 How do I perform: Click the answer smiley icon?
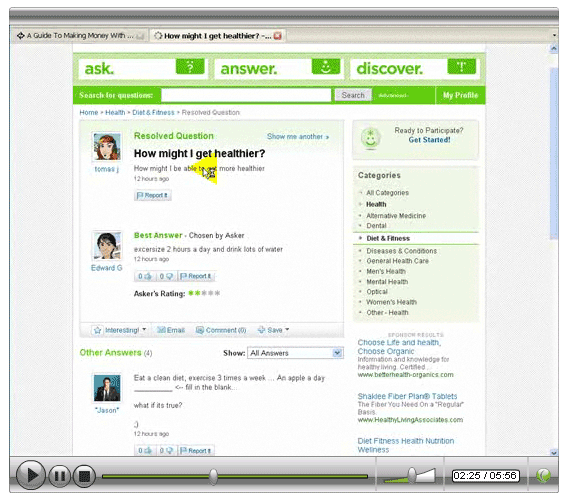[326, 67]
